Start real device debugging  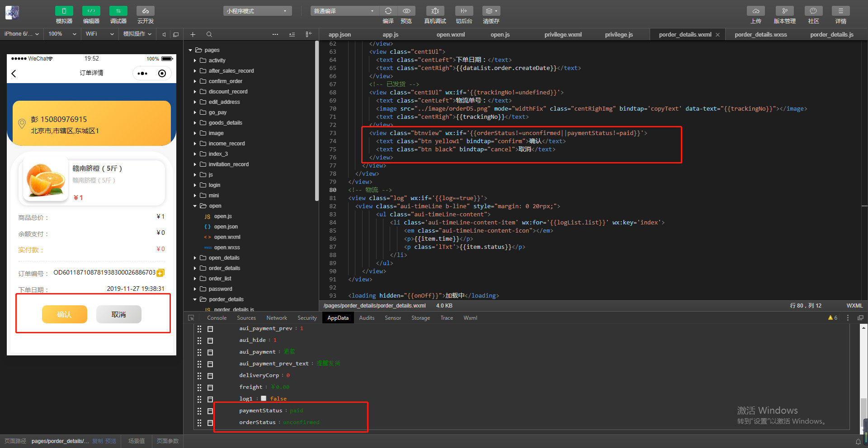tap(435, 11)
